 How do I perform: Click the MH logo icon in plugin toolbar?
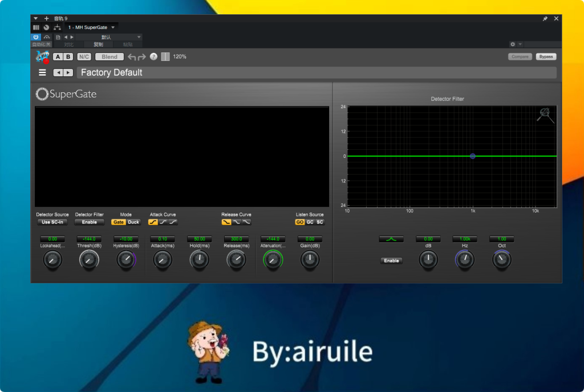point(42,57)
